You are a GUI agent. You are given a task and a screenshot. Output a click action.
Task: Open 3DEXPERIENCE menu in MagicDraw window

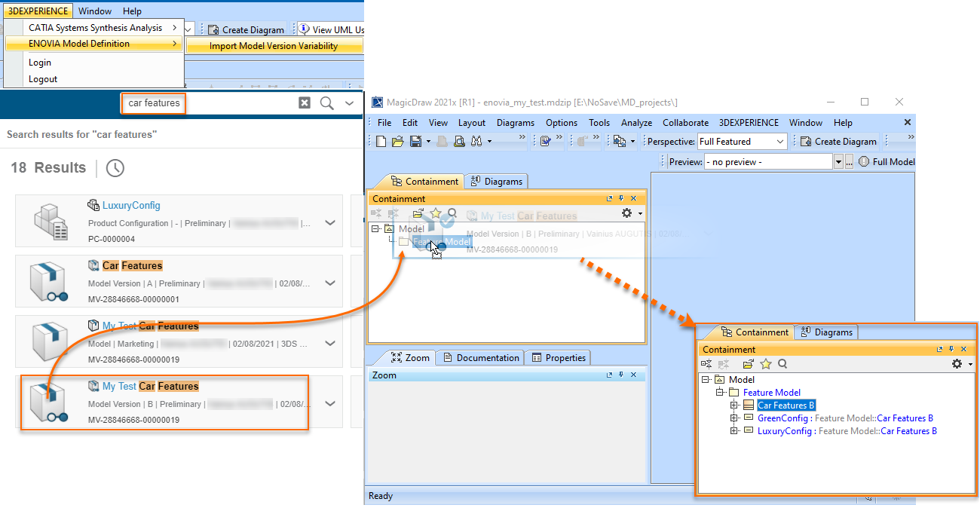[x=750, y=123]
